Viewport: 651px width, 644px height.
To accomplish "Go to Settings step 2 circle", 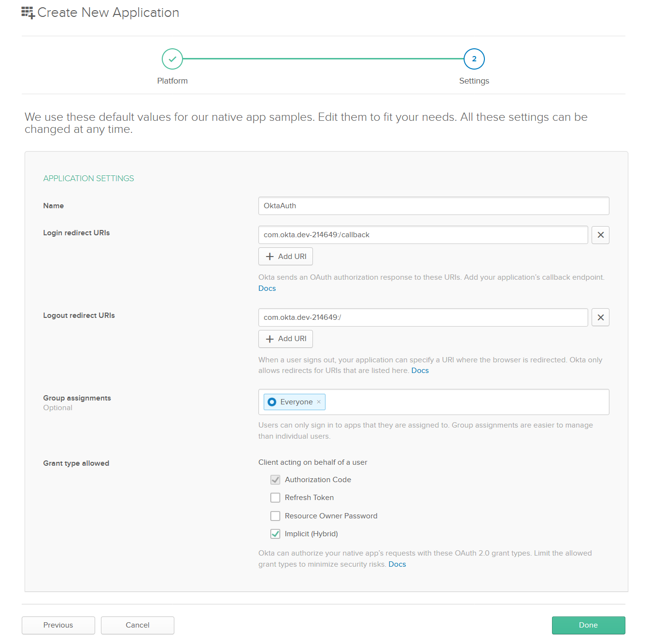I will (x=474, y=59).
